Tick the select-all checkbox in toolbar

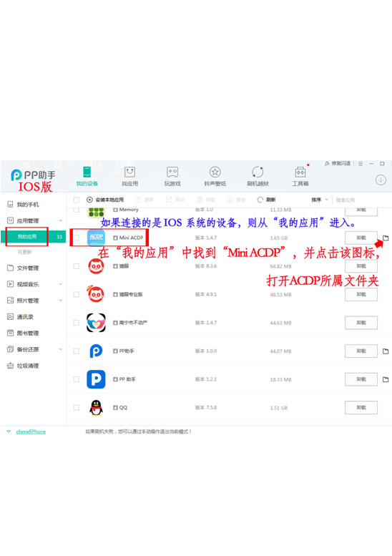tap(77, 200)
